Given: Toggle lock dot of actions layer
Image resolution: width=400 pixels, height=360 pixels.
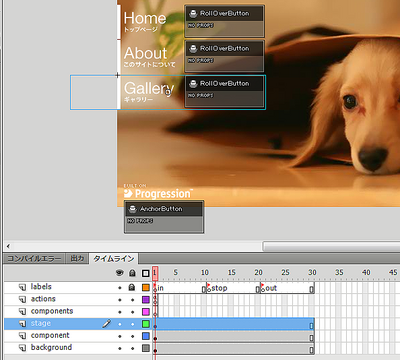Looking at the screenshot, I should tap(132, 300).
